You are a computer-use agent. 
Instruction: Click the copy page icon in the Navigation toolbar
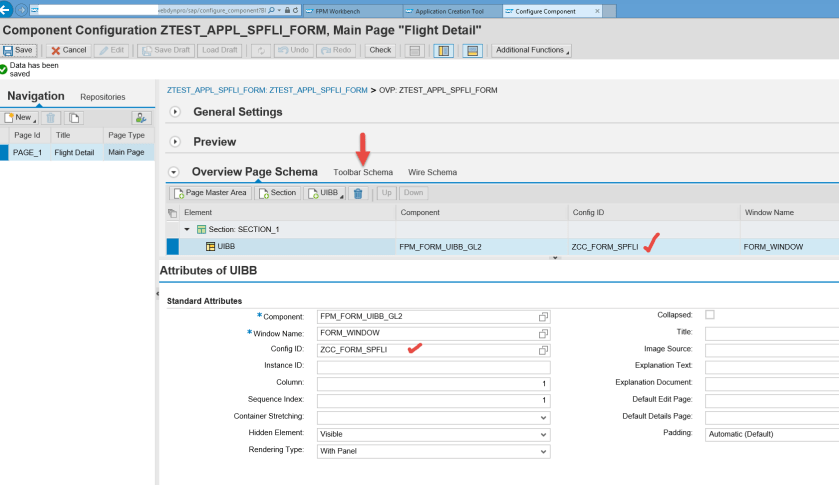point(74,118)
